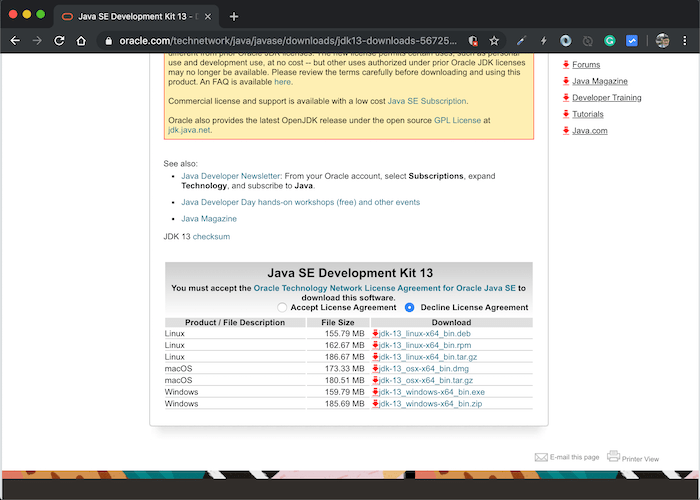This screenshot has height=500, width=700.
Task: Download jdk-13_windows-x64_bin.exe
Action: tap(432, 392)
